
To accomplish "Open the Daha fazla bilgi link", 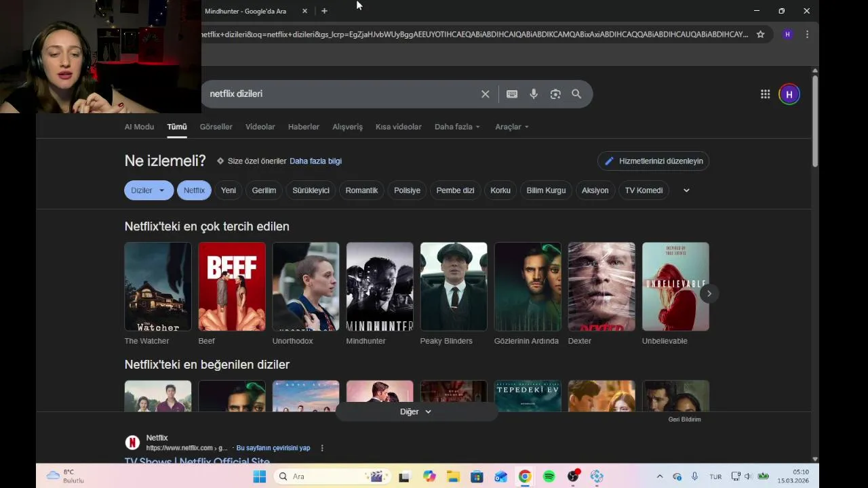I will pos(315,161).
